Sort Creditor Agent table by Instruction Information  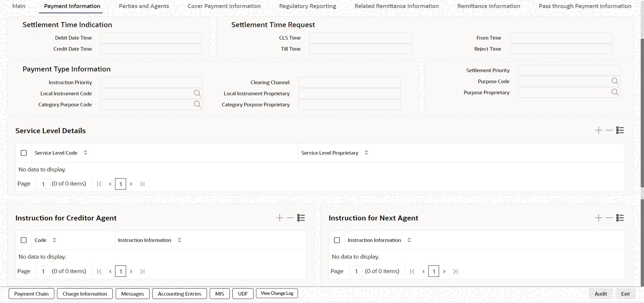coord(179,240)
